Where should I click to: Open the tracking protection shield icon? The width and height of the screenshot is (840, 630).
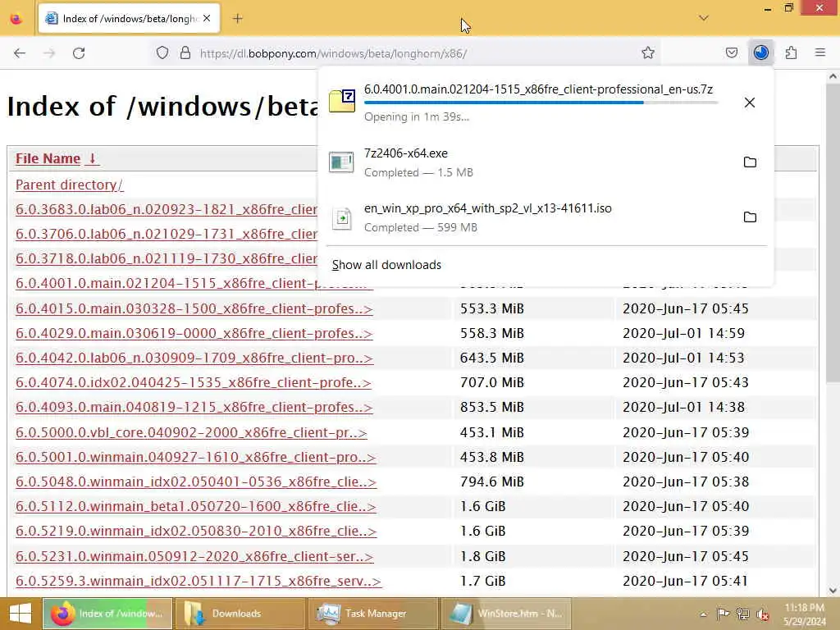162,53
